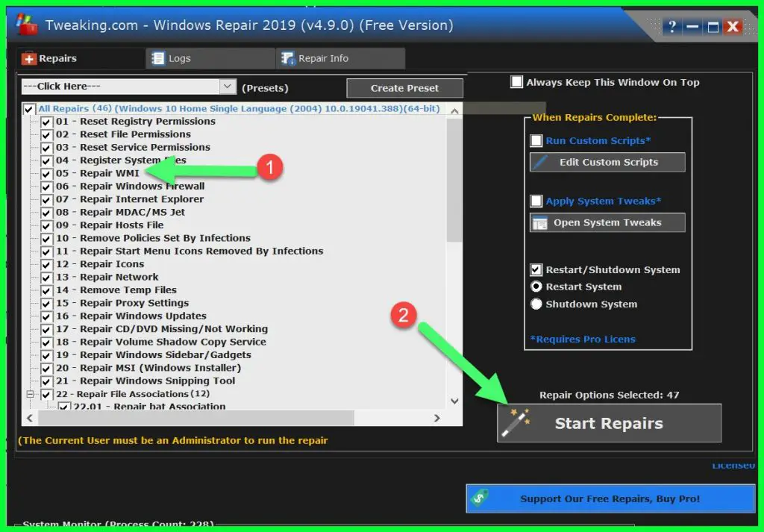The image size is (764, 532).
Task: Collapse the 22 - Repair File Associations node
Action: point(30,394)
